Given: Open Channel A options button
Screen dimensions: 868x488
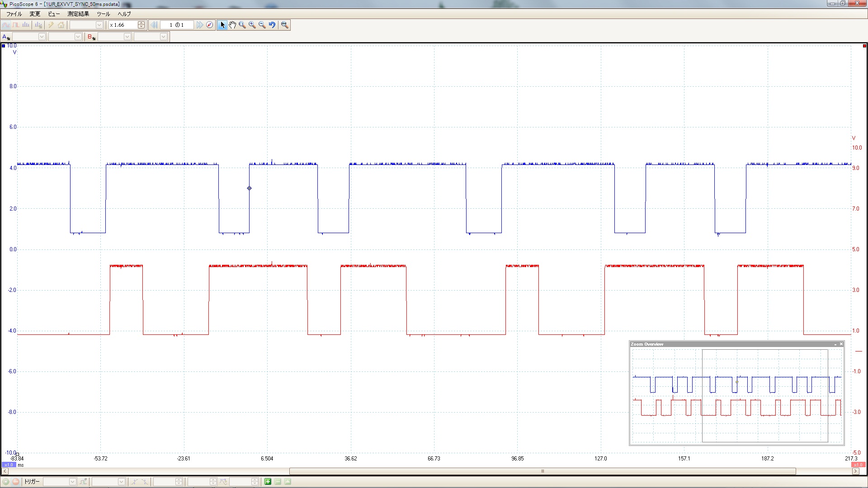Looking at the screenshot, I should (x=6, y=37).
